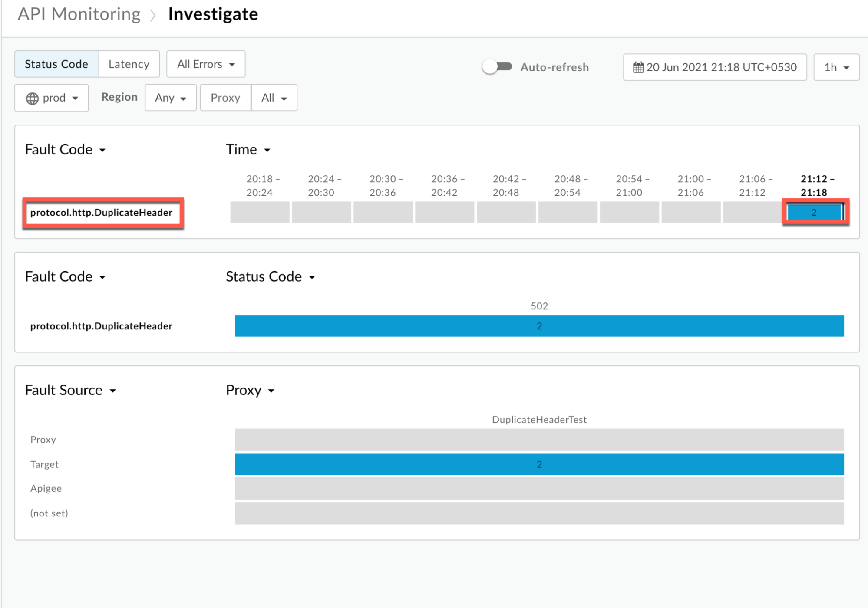Go to API Monitoring breadcrumb link
868x608 pixels.
pyautogui.click(x=79, y=14)
